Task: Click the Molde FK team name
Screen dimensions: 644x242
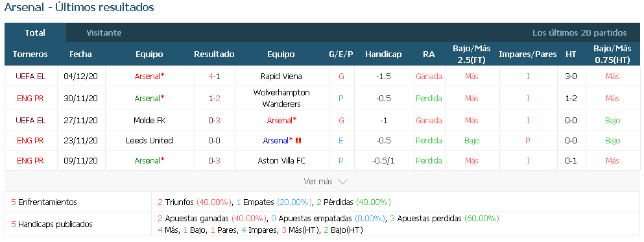Action: point(150,121)
